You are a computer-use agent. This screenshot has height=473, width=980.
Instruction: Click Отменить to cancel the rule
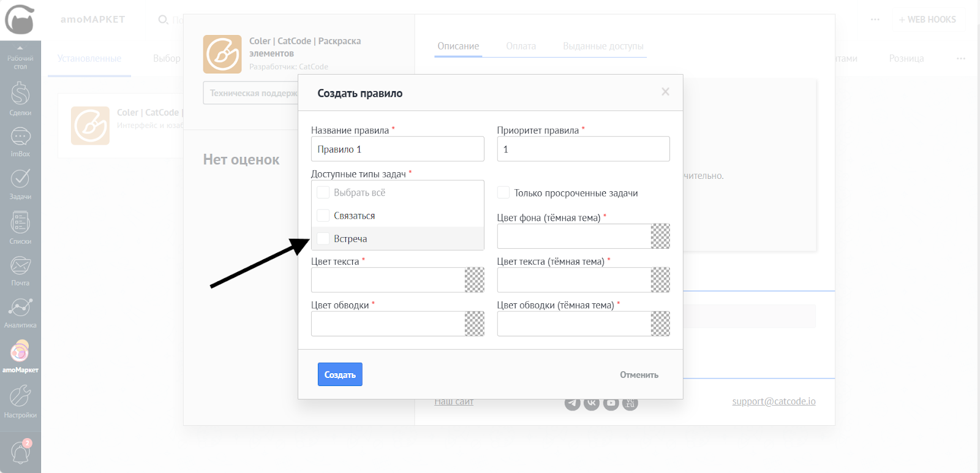pyautogui.click(x=639, y=375)
